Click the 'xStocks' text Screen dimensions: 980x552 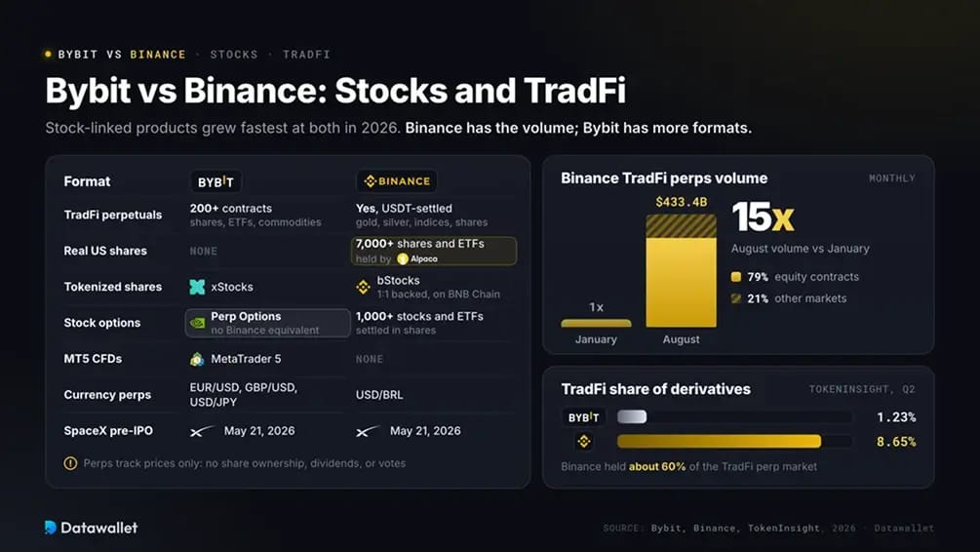(x=232, y=287)
